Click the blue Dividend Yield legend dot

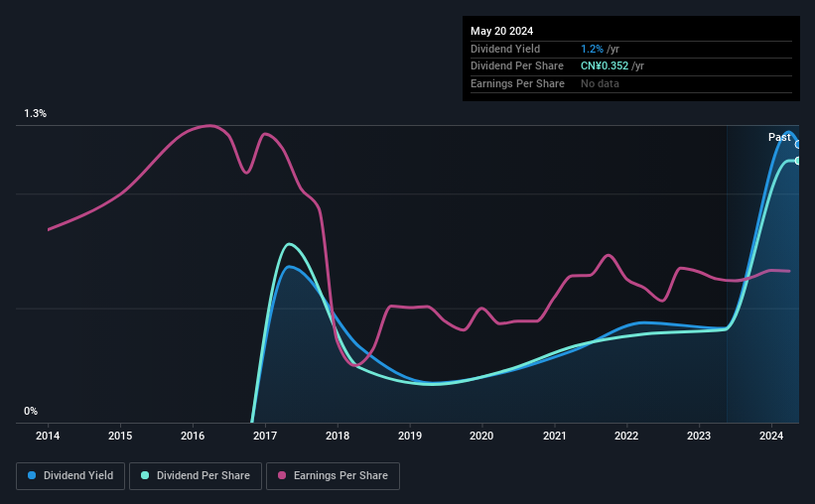(32, 475)
